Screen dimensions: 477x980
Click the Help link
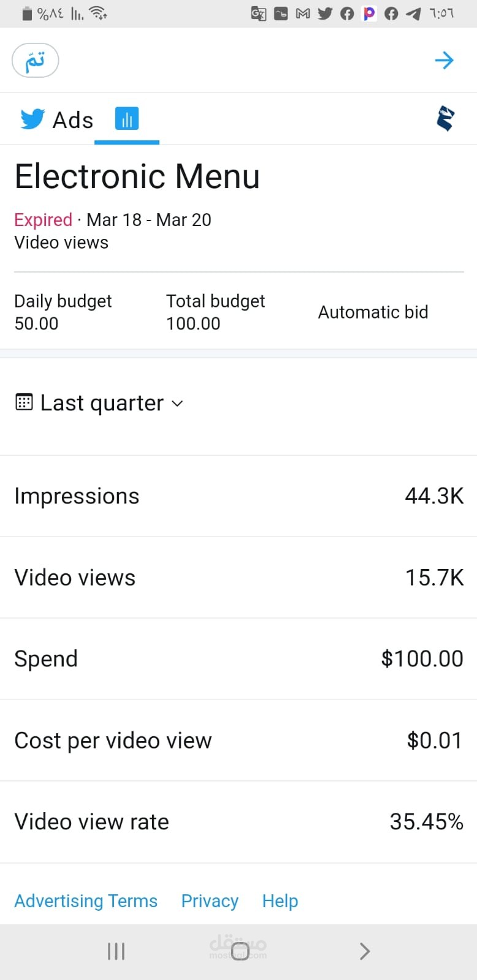tap(280, 901)
